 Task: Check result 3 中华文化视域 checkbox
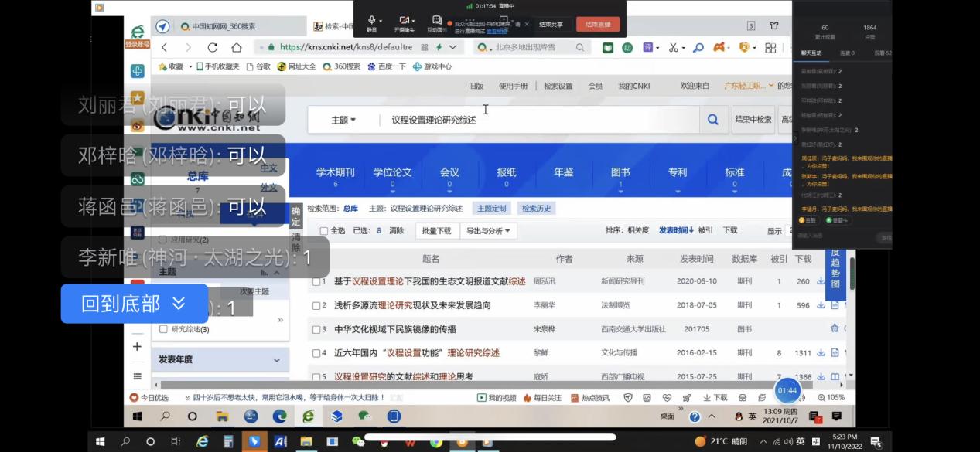coord(316,329)
